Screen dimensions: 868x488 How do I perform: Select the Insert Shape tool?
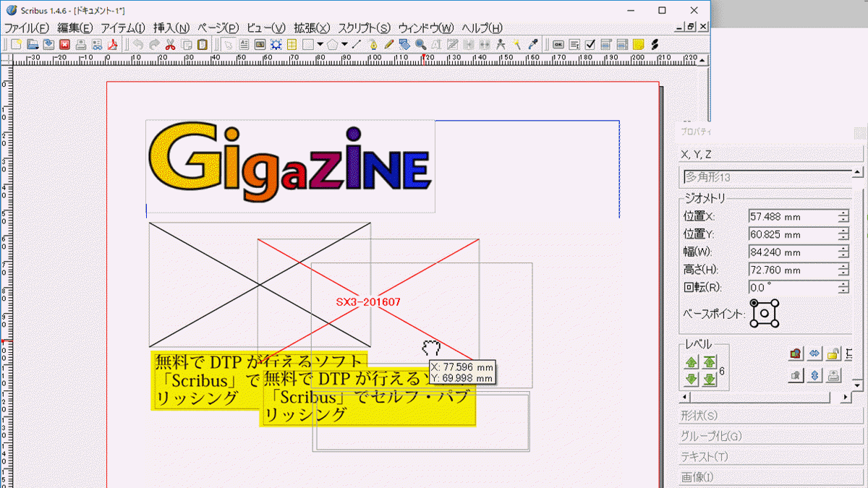[307, 44]
